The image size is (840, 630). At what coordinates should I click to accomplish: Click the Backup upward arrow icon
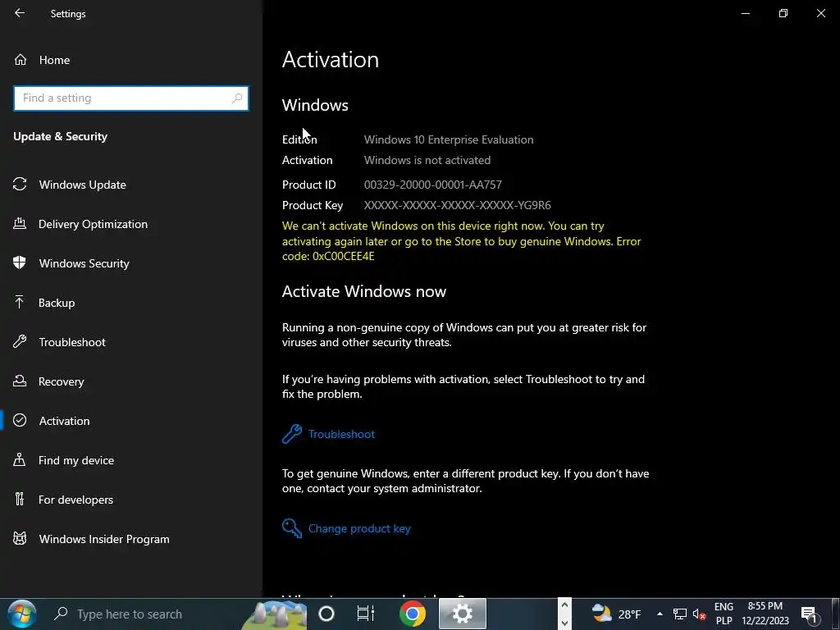pyautogui.click(x=20, y=302)
